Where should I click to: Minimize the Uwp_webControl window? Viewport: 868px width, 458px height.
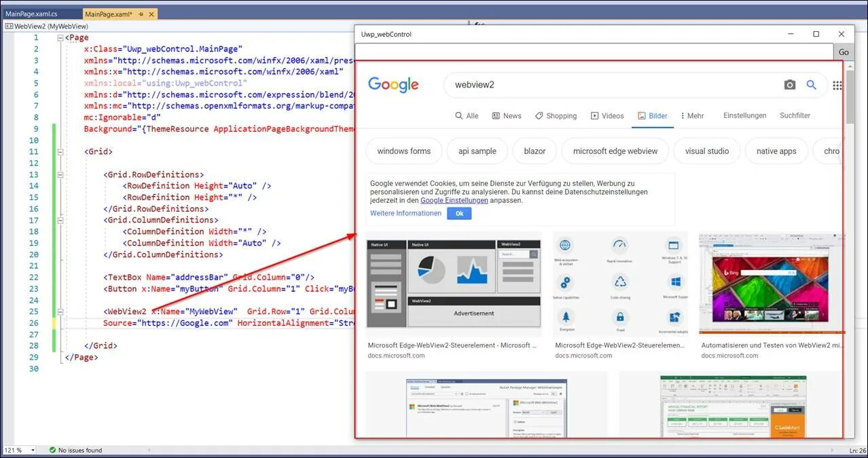(791, 34)
